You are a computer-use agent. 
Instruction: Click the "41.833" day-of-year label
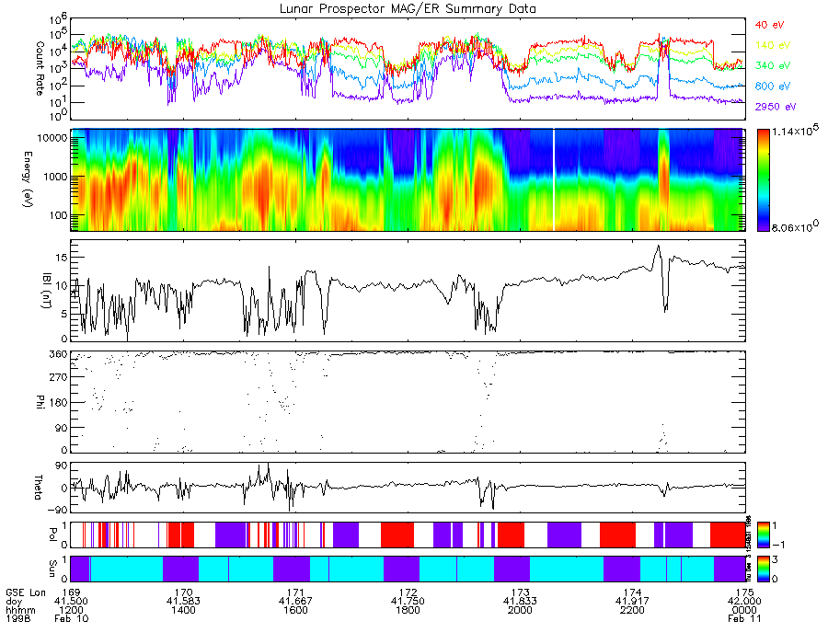[520, 602]
